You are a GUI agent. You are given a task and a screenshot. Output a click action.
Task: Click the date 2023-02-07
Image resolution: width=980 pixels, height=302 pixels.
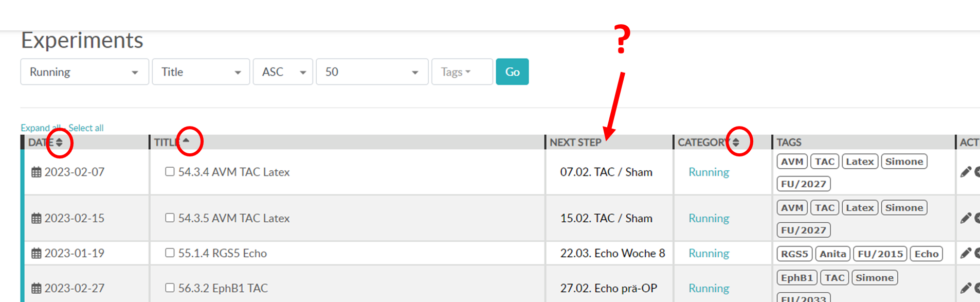coord(75,172)
